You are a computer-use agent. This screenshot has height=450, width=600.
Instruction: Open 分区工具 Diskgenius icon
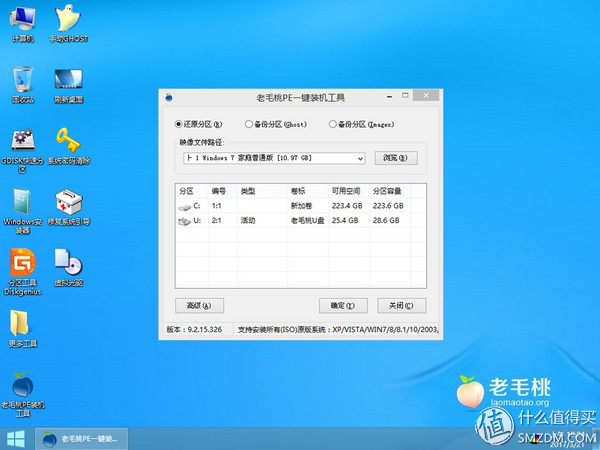pyautogui.click(x=23, y=272)
